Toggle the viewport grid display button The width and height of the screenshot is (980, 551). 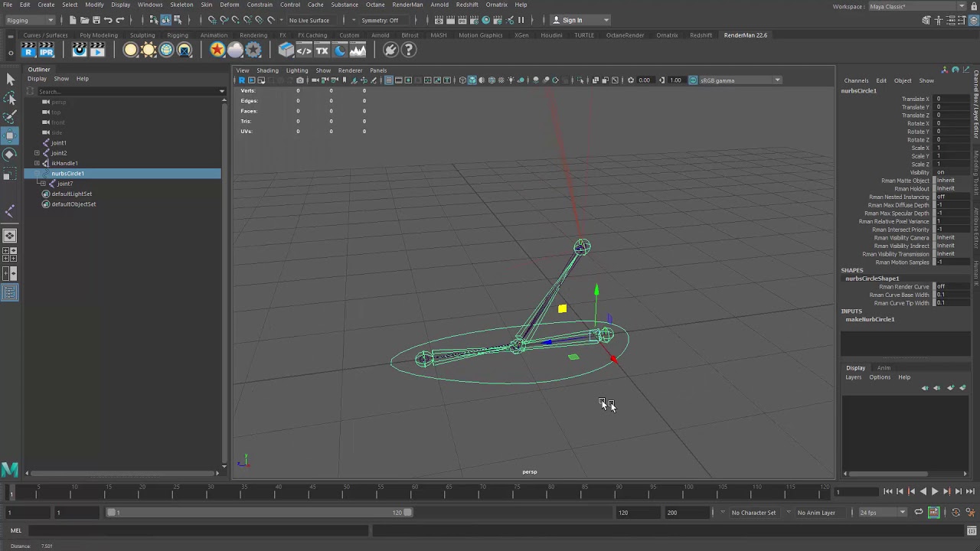(x=388, y=80)
